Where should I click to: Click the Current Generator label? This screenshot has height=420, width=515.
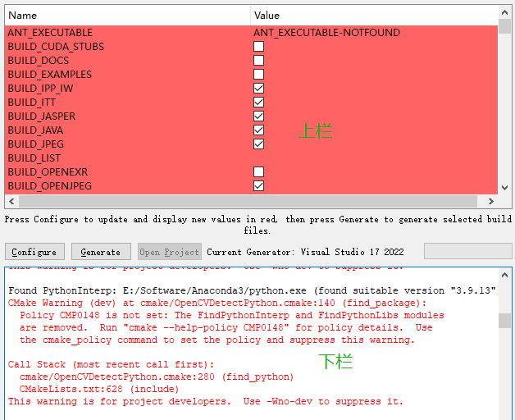[305, 252]
